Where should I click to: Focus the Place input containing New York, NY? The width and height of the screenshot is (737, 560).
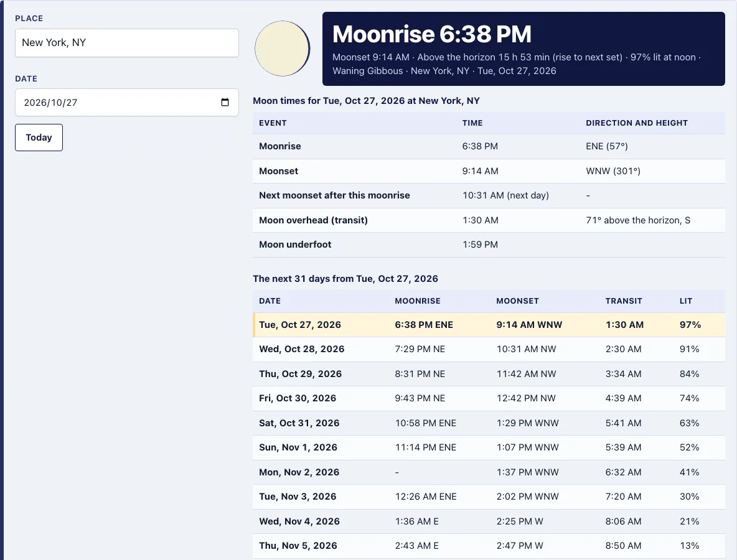coord(127,43)
